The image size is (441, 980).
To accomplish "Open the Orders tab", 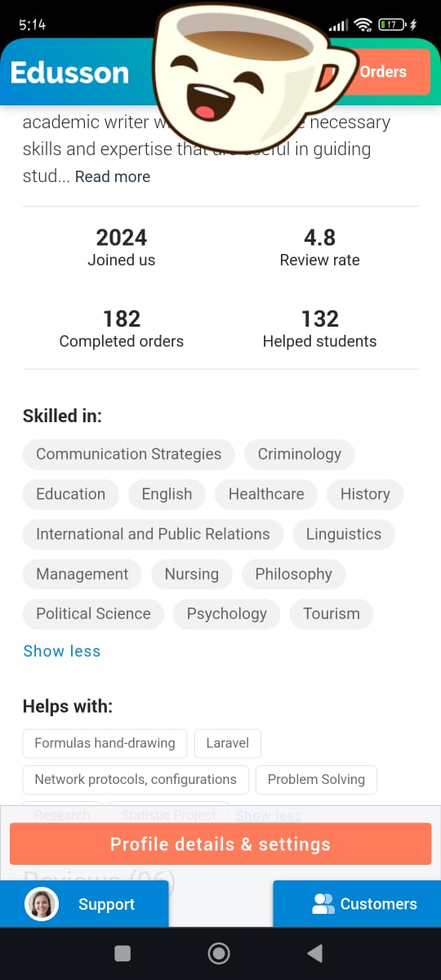I will tap(383, 72).
